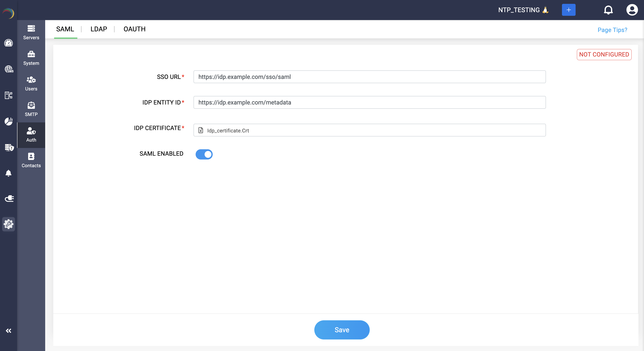Click the pie chart reports icon
The width and height of the screenshot is (644, 351).
9,121
